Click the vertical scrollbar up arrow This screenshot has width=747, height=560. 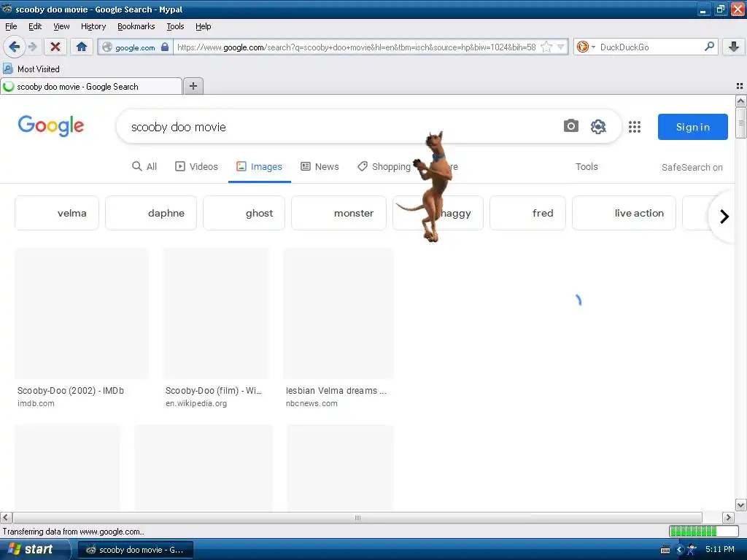point(740,101)
